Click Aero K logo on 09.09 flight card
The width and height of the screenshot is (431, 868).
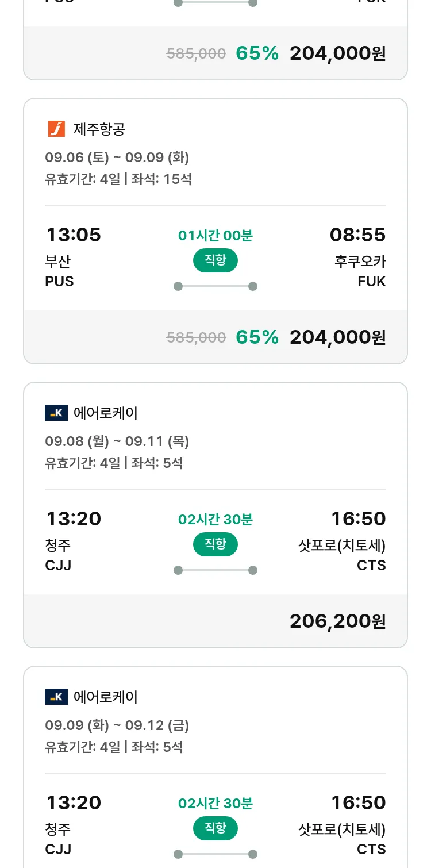click(56, 697)
